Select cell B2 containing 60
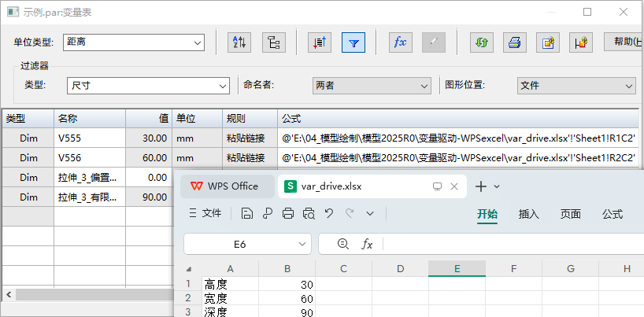The image size is (644, 317). [x=287, y=298]
